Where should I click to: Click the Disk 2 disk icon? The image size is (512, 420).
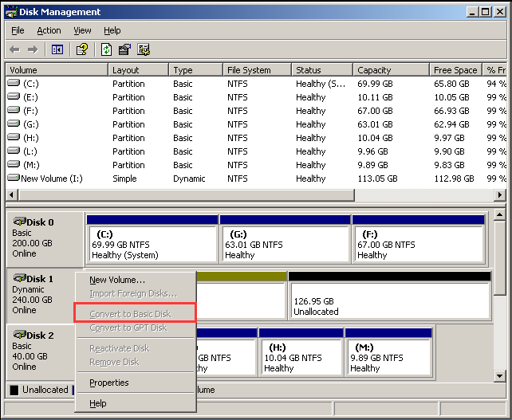point(19,335)
